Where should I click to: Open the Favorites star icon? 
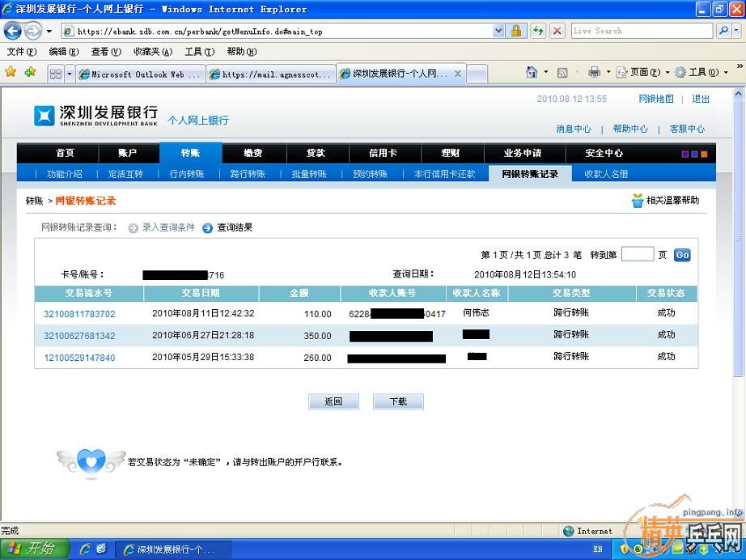click(x=11, y=73)
